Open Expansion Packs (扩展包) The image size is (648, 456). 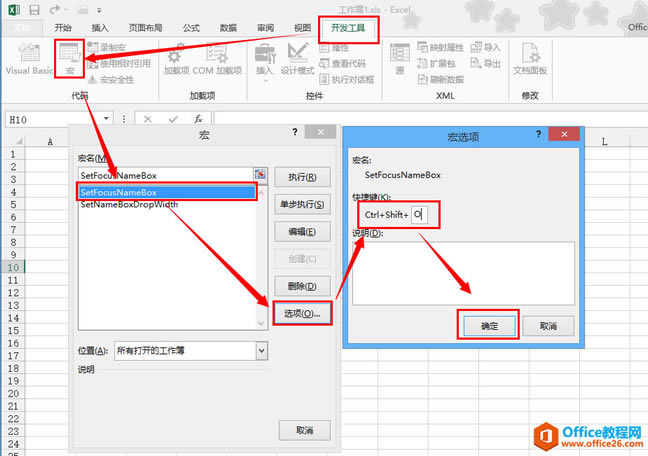click(436, 63)
